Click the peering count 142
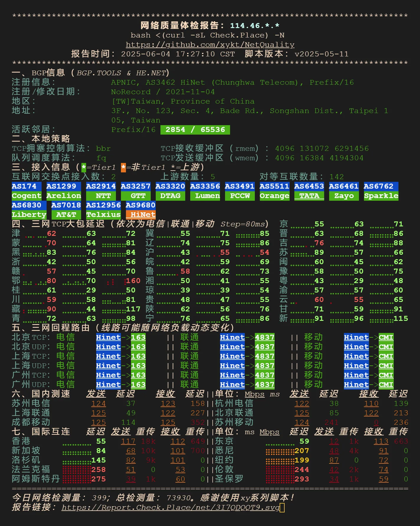The image size is (420, 526). (x=337, y=177)
